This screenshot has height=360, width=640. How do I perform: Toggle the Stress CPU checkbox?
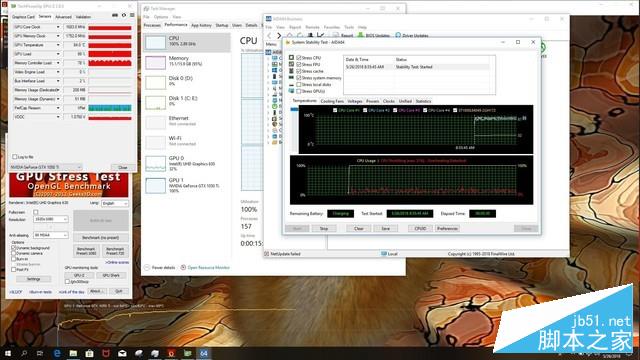coord(299,58)
